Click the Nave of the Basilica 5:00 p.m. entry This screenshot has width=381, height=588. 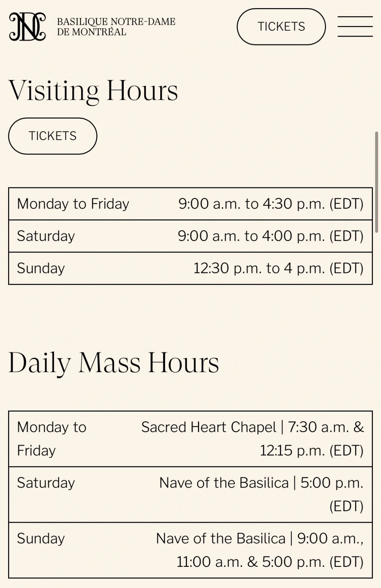[261, 495]
